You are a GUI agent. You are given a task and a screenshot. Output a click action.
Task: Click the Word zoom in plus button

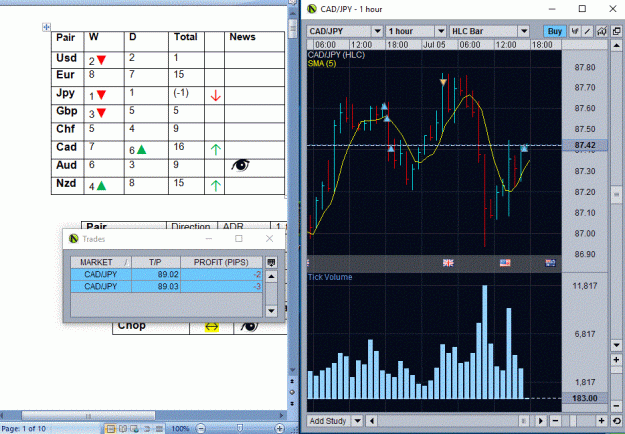(280, 429)
